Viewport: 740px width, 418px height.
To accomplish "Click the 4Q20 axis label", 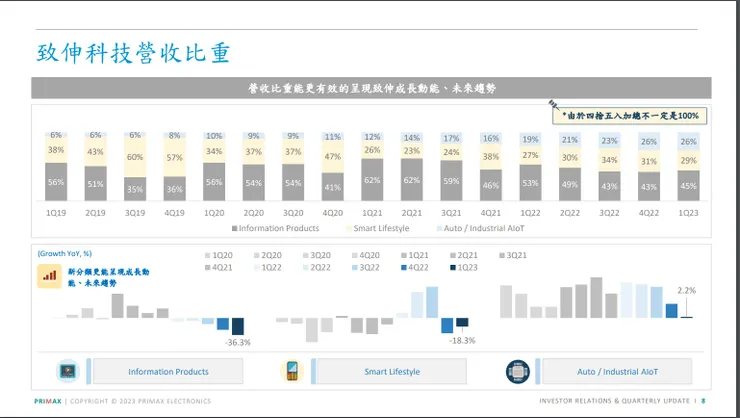I will [x=333, y=213].
